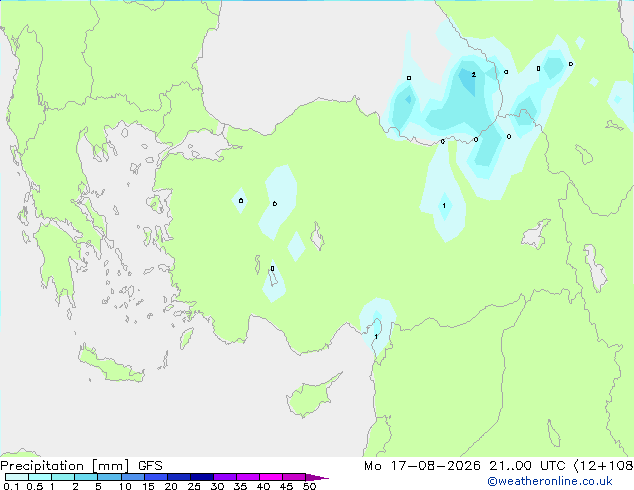Click the weatheronline.co.uk copyright link
The height and width of the screenshot is (490, 634).
point(550,481)
